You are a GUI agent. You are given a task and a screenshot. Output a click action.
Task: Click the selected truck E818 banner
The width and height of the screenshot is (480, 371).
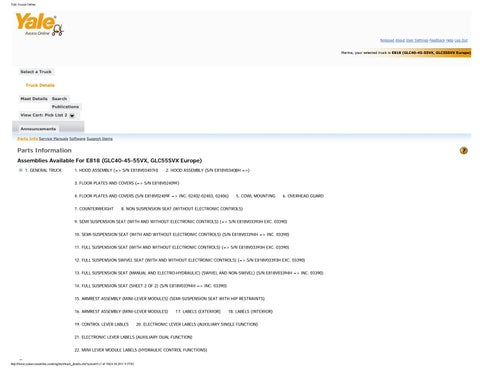pyautogui.click(x=431, y=53)
